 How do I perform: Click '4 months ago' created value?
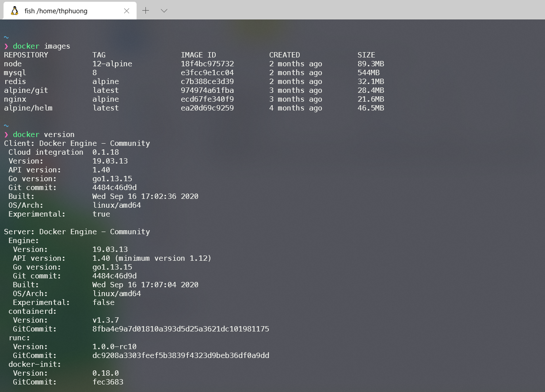pos(296,108)
